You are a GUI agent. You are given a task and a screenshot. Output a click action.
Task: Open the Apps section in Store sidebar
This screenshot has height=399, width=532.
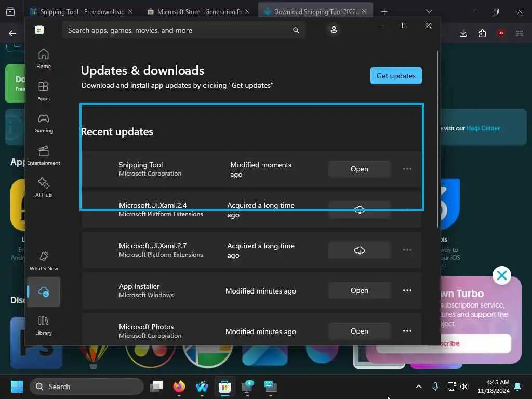click(x=44, y=91)
